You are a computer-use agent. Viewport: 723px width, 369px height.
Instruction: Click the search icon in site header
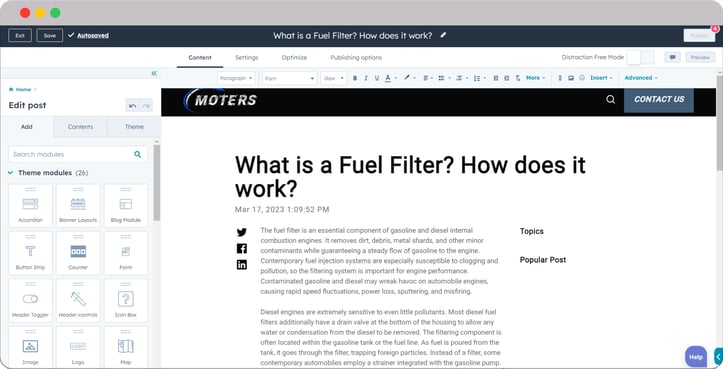click(x=610, y=99)
